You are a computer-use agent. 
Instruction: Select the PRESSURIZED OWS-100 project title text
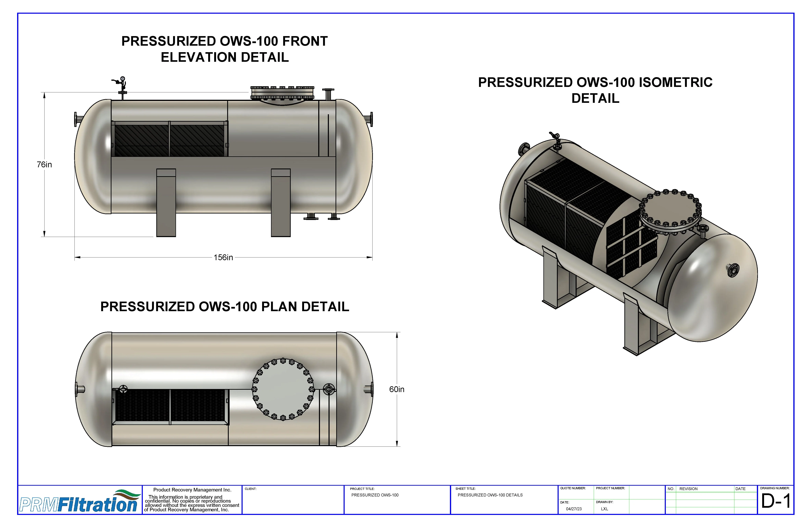pos(375,495)
